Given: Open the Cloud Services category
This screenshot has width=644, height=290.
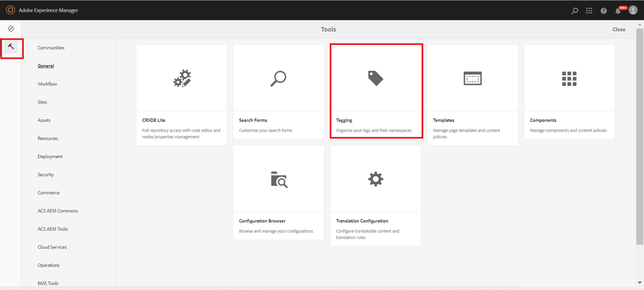Looking at the screenshot, I should (x=52, y=247).
